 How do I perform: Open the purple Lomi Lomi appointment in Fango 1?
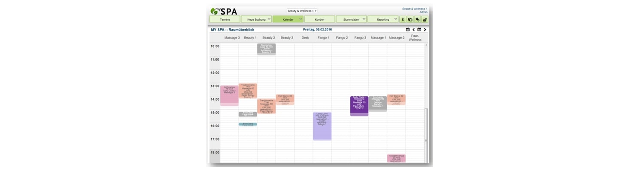pos(322,126)
